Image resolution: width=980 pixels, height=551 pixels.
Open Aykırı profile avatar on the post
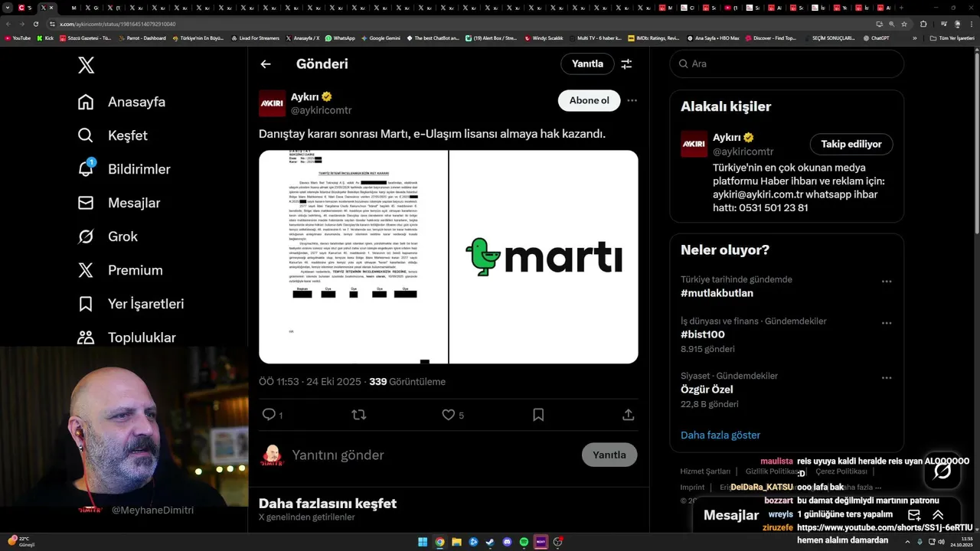click(x=272, y=103)
